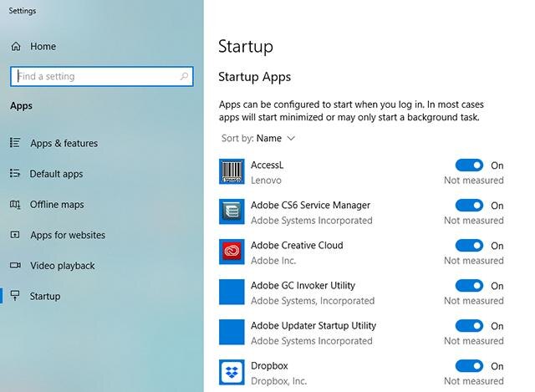Image resolution: width=535 pixels, height=392 pixels.
Task: Focus the Find a setting search box
Action: [x=102, y=76]
